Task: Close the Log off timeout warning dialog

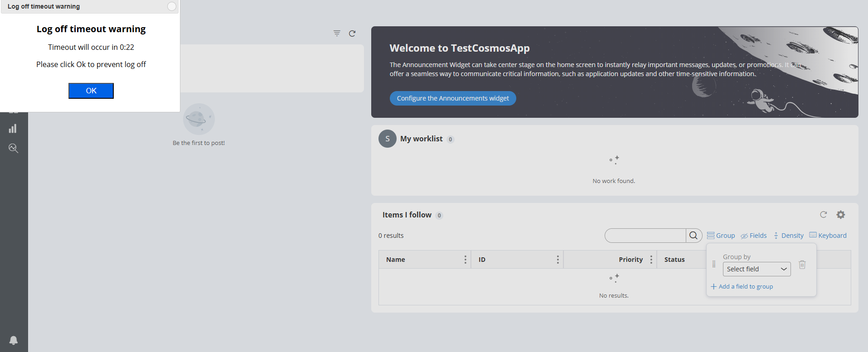Action: [172, 6]
